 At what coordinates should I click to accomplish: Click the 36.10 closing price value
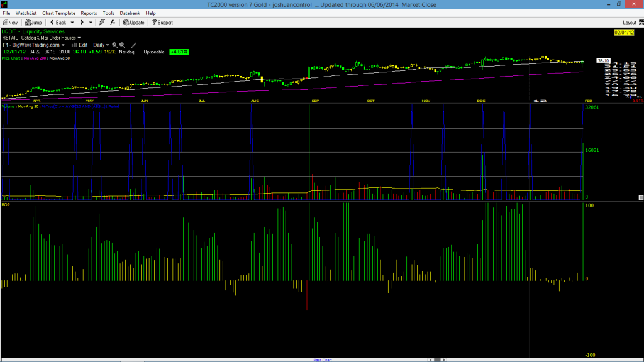(x=79, y=52)
